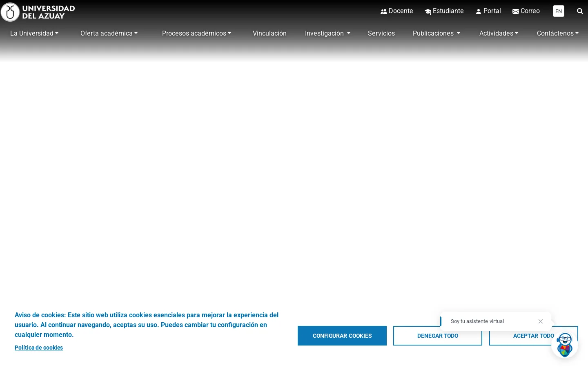Expand Procesos académicos dropdown
The width and height of the screenshot is (588, 368).
click(x=196, y=34)
